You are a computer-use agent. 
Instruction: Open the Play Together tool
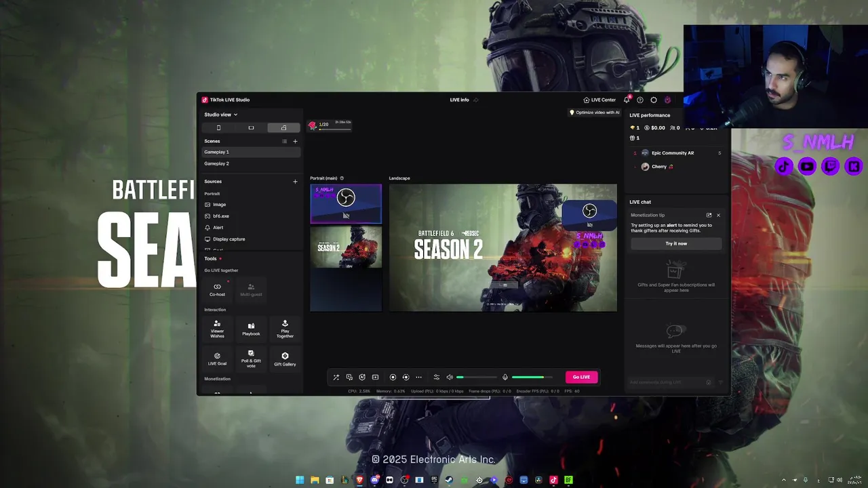click(285, 329)
